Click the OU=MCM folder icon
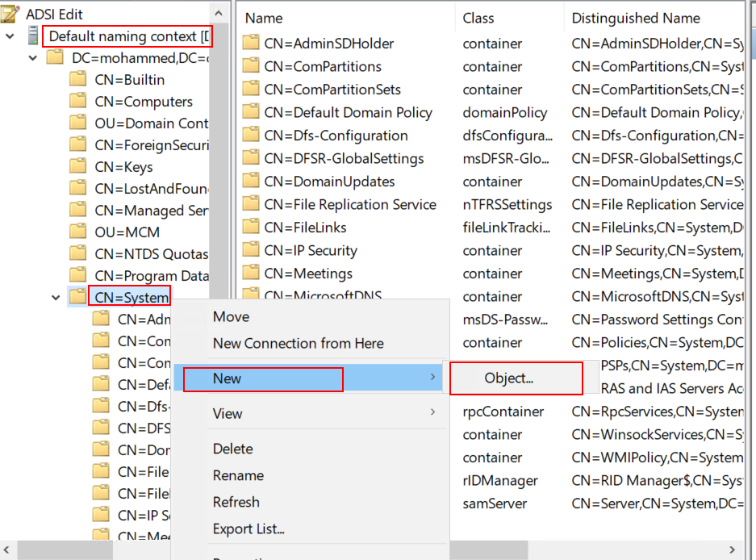 78,232
